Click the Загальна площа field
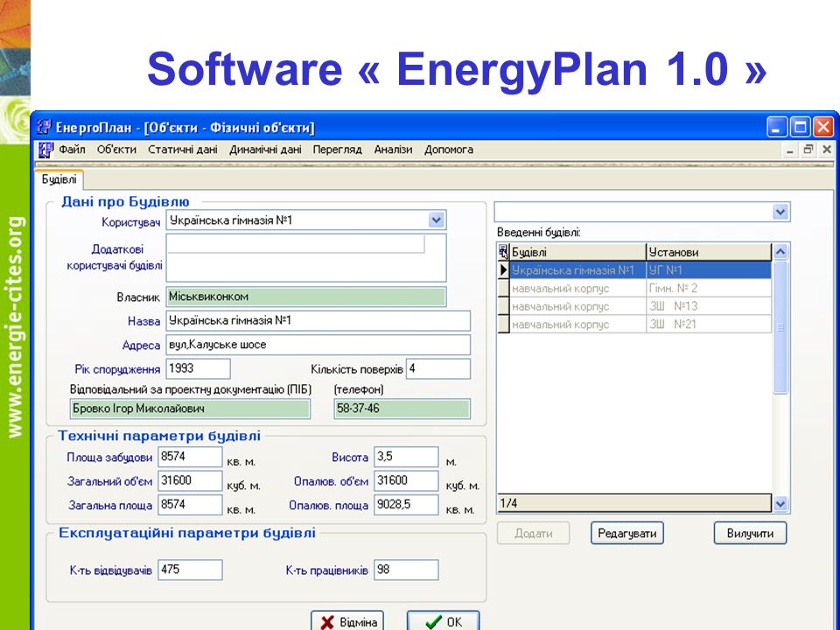The width and height of the screenshot is (840, 630). (x=190, y=505)
